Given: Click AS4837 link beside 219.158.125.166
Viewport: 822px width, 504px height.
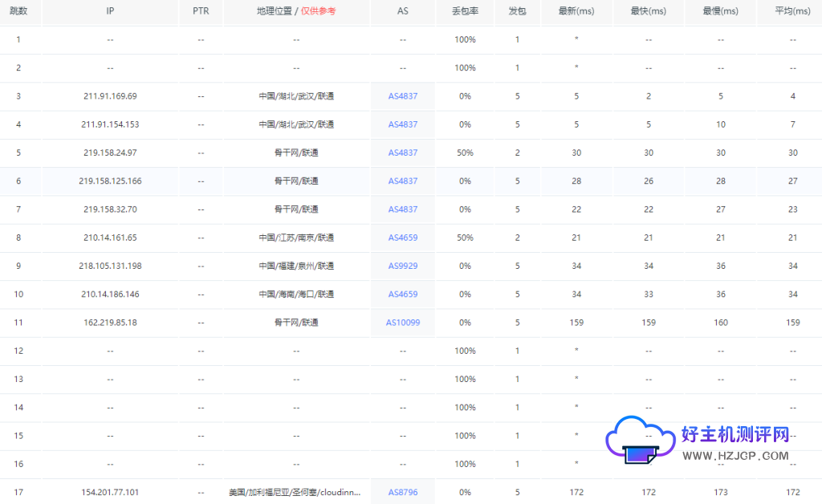Looking at the screenshot, I should (403, 181).
